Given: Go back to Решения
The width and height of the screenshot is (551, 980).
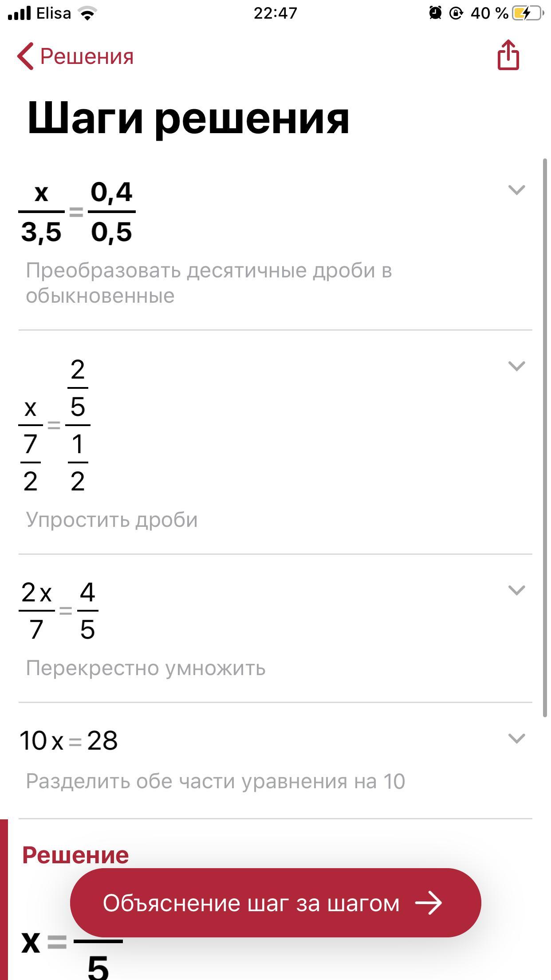Looking at the screenshot, I should [x=75, y=56].
